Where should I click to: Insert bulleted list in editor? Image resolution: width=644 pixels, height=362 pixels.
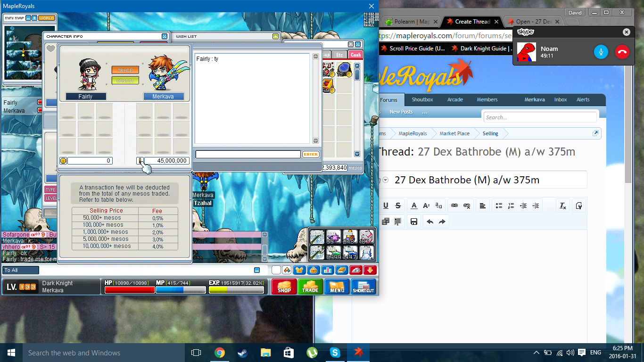[x=499, y=206]
